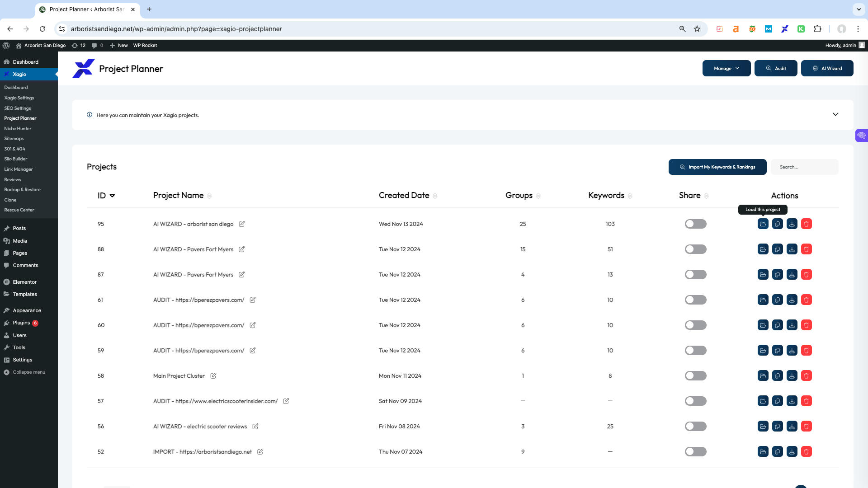Screen dimensions: 868x488
Task: Edit the Main Project Cluster name
Action: (213, 375)
